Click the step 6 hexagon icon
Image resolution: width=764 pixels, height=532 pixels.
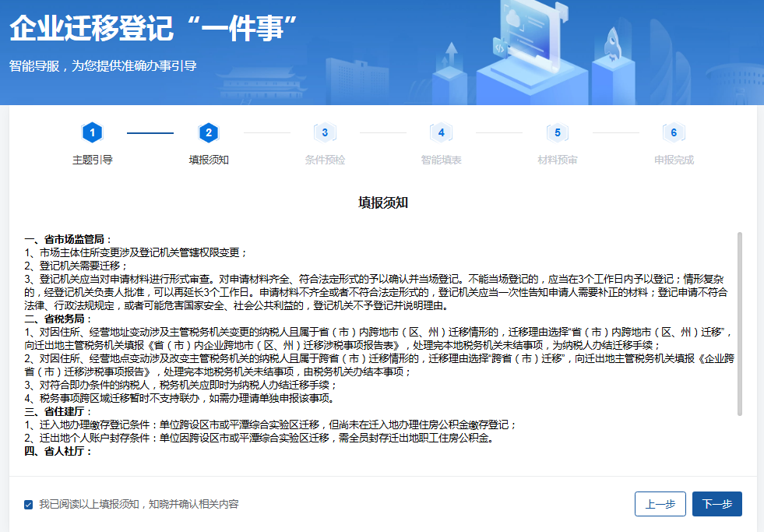click(674, 133)
